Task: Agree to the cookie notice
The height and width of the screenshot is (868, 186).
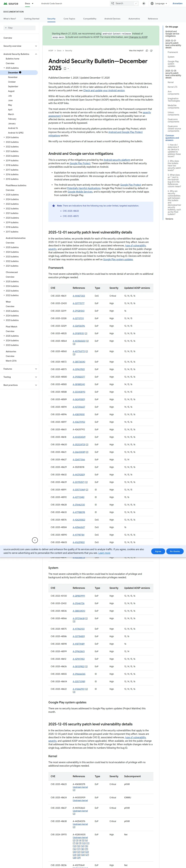Action: tap(158, 551)
